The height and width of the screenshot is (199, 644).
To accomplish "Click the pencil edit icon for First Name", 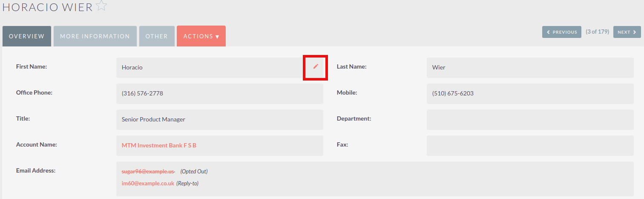I will coord(316,66).
